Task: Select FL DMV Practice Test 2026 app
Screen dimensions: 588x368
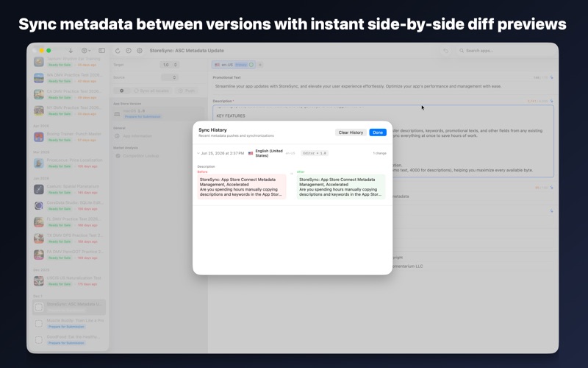Action: click(x=69, y=222)
